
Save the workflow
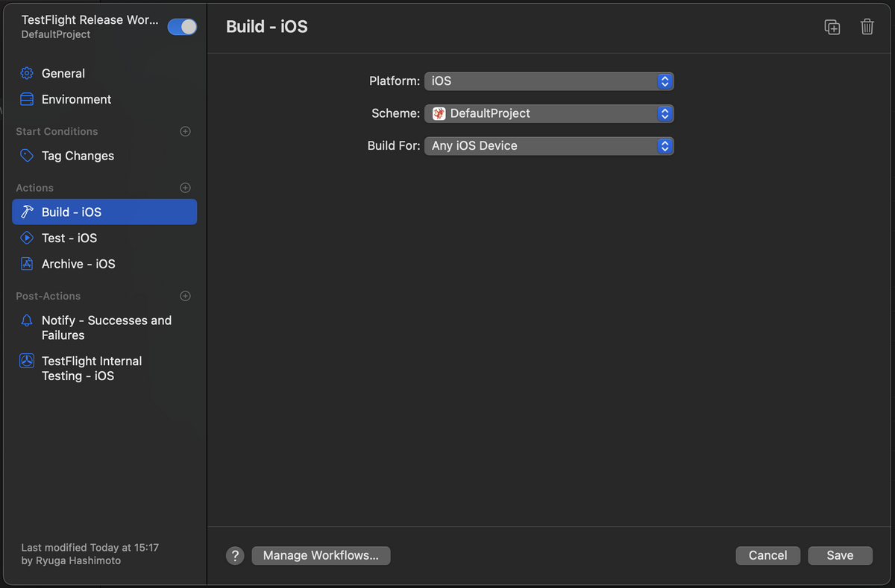tap(840, 555)
